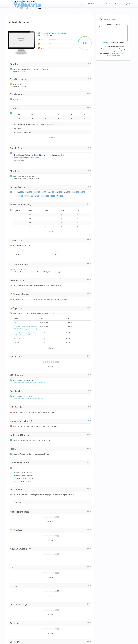Click Google Preview gray status icon
Viewport: 138px width, 644px height.
click(11, 153)
